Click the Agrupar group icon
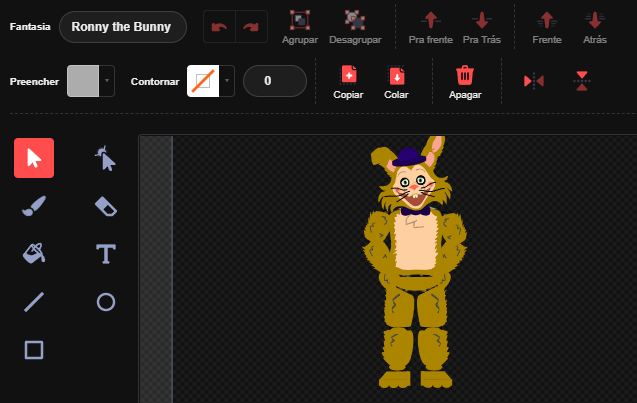Image resolution: width=637 pixels, height=403 pixels. [x=300, y=20]
